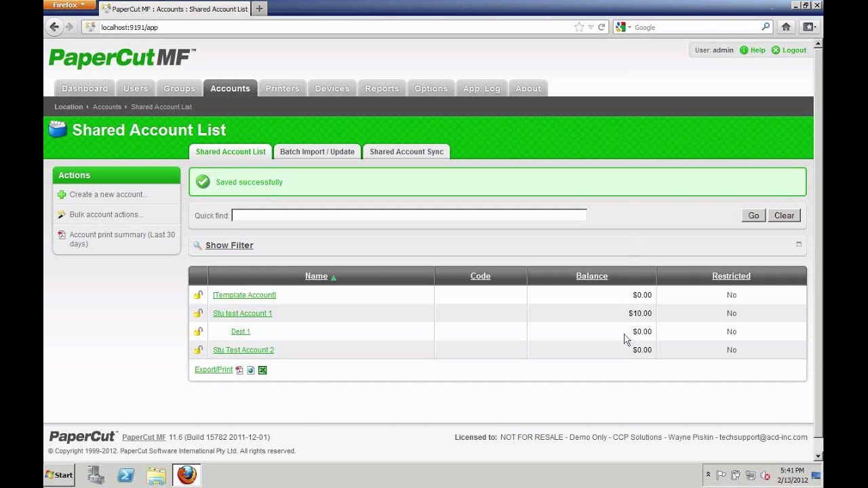Click the muted volume tray icon

(766, 475)
